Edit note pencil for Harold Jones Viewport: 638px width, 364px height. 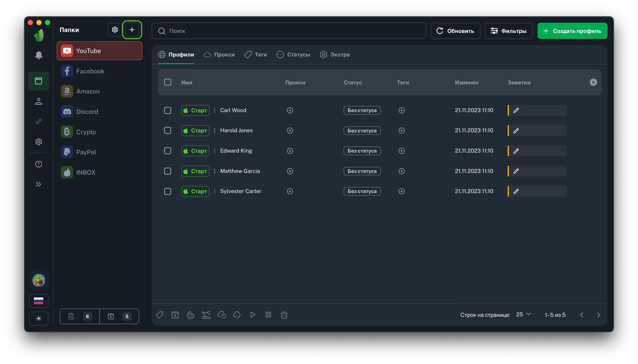point(516,131)
